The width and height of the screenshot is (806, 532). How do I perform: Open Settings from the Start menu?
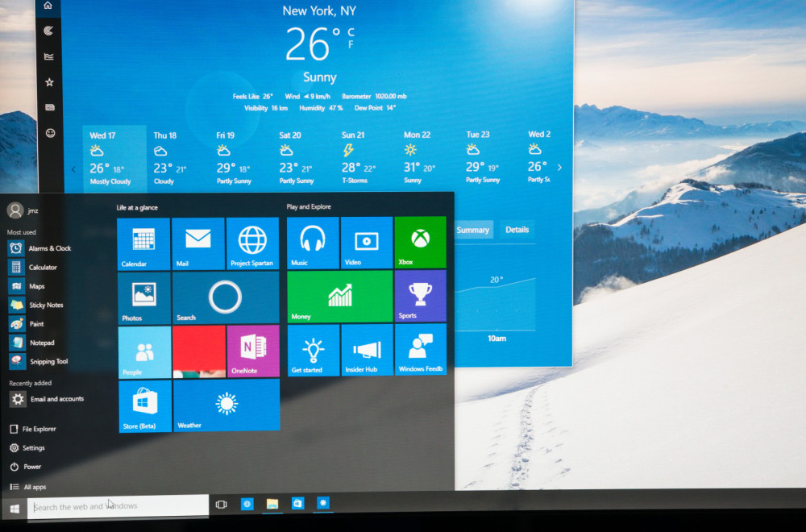(x=30, y=447)
